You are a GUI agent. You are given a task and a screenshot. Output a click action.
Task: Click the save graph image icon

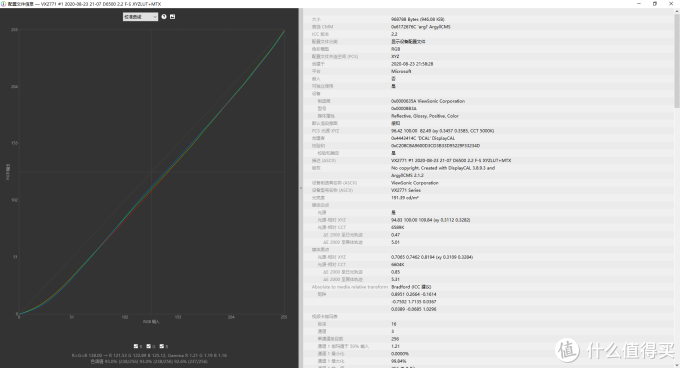(173, 17)
